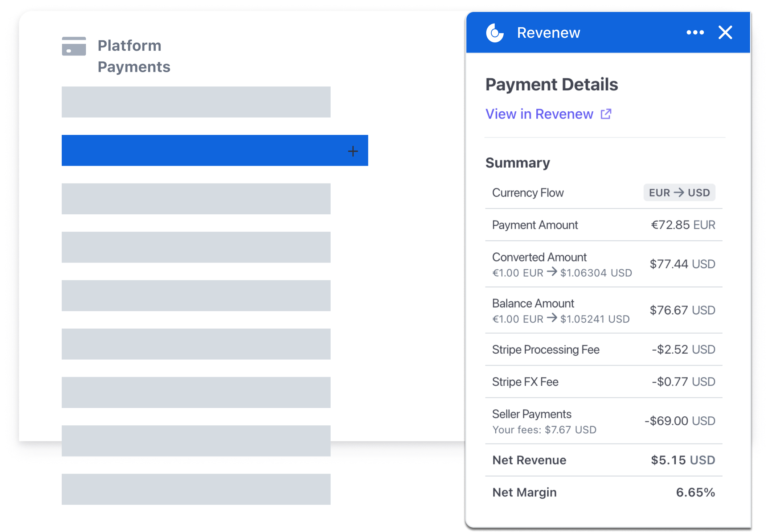The height and width of the screenshot is (532, 770).
Task: Click the Revenew logo icon in the header
Action: 495,33
